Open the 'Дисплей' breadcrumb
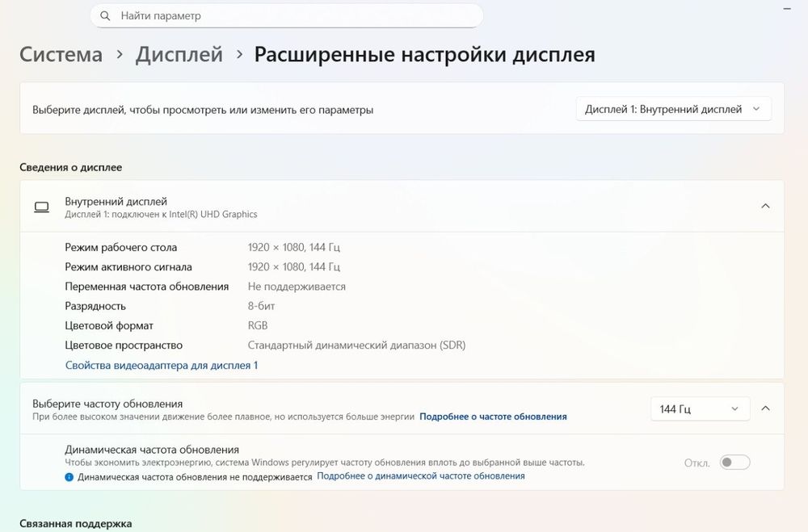This screenshot has height=532, width=808. coord(179,55)
